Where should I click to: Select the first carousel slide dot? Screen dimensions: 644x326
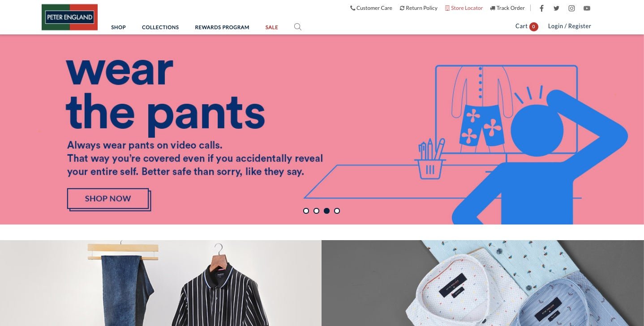pyautogui.click(x=306, y=211)
